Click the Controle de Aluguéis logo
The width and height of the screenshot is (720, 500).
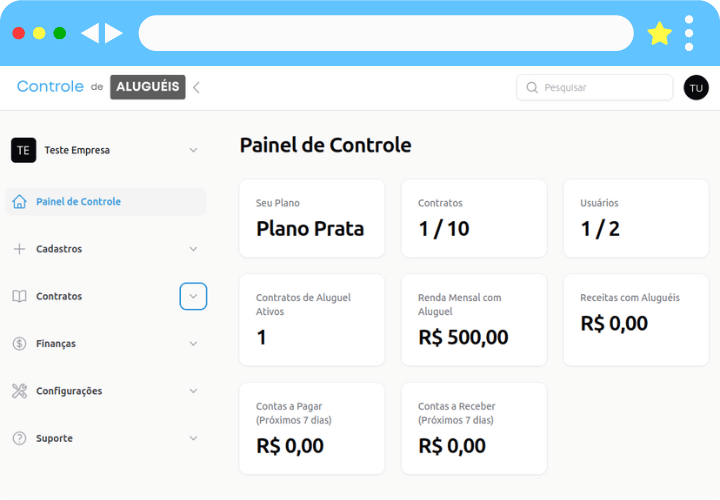click(100, 87)
